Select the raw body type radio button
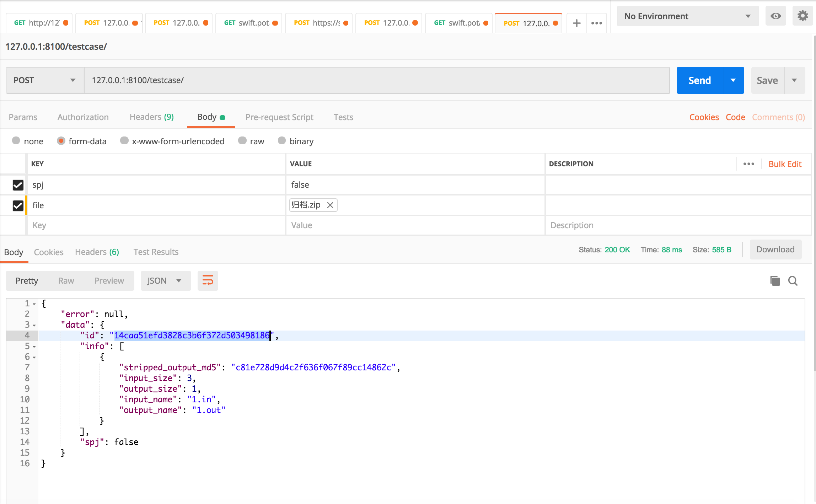816x504 pixels. point(242,141)
